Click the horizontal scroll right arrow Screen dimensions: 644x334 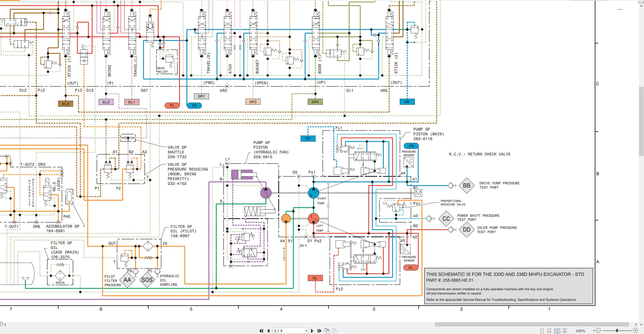pyautogui.click(x=636, y=324)
